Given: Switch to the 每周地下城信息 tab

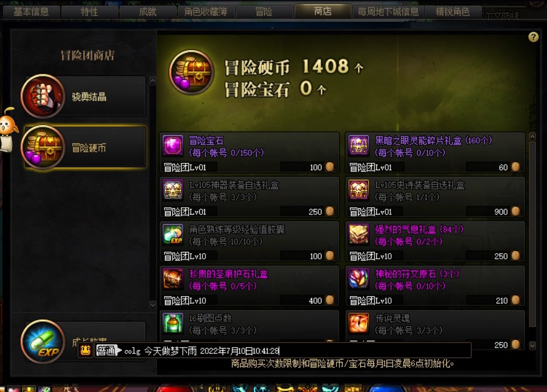Looking at the screenshot, I should tap(388, 12).
